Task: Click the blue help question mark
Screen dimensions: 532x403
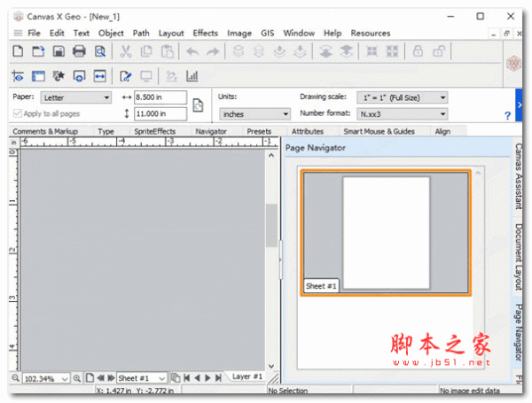Action: coord(507,115)
